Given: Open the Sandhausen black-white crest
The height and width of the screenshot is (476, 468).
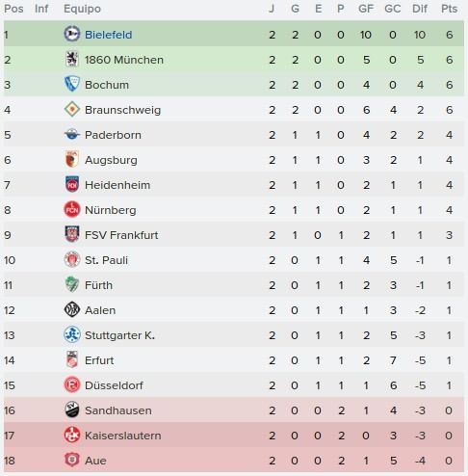Looking at the screenshot, I should [x=71, y=410].
